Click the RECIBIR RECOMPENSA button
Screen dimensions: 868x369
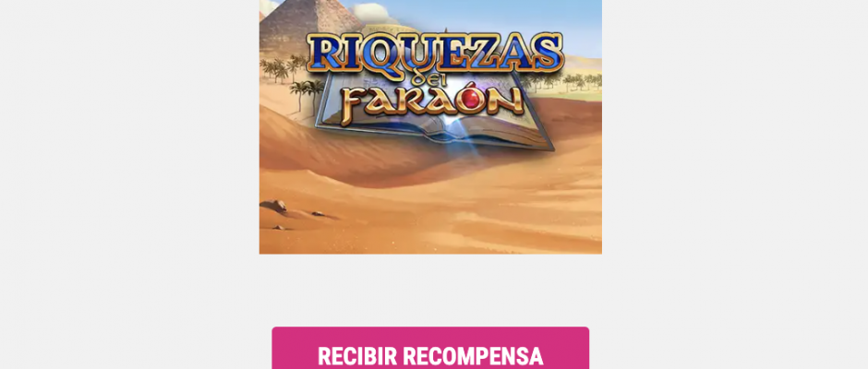(430, 349)
